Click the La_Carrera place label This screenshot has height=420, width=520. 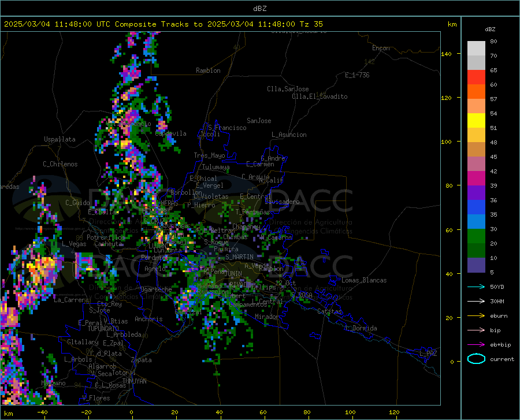pyautogui.click(x=71, y=300)
